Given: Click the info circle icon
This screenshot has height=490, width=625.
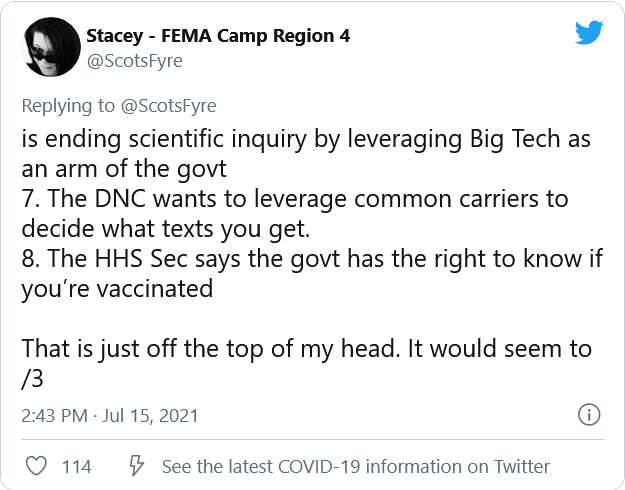Looking at the screenshot, I should (589, 414).
